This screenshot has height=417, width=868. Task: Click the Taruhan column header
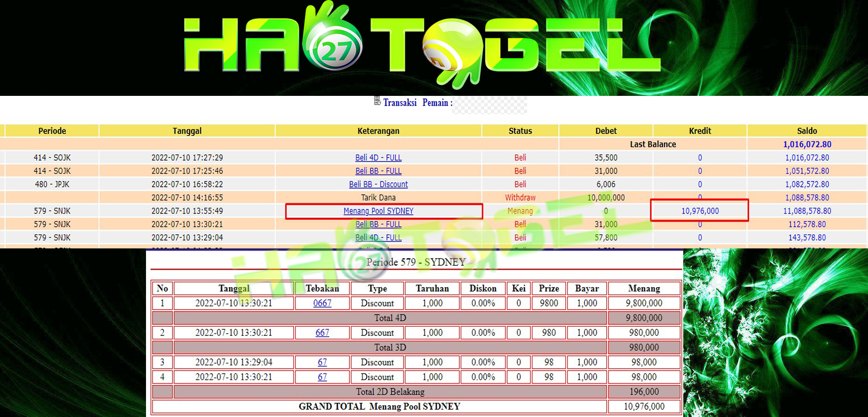pos(432,289)
